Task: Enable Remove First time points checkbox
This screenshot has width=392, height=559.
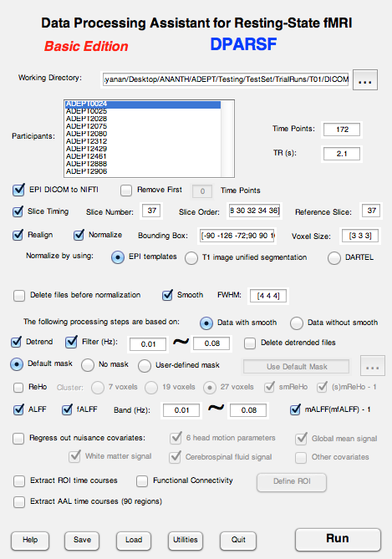Action: coord(126,191)
